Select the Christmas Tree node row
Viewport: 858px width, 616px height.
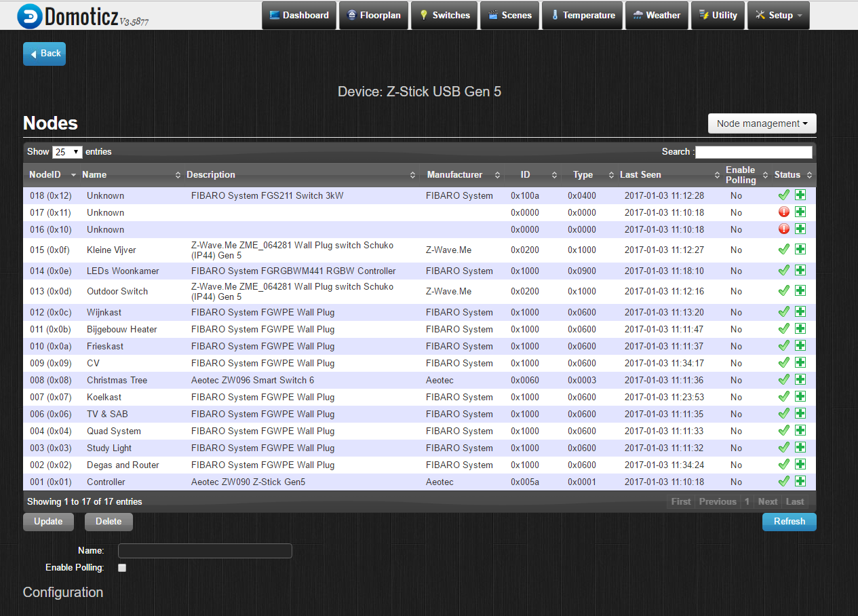coord(419,380)
